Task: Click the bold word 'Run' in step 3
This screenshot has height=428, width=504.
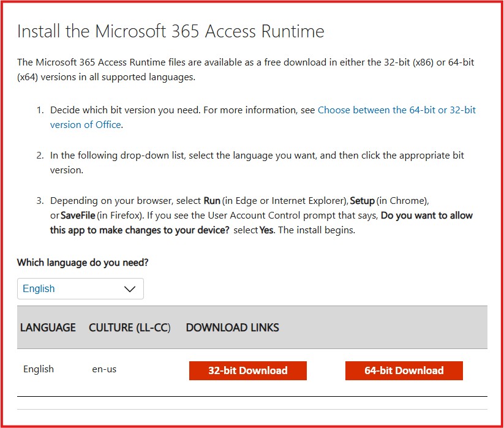Action: 212,201
